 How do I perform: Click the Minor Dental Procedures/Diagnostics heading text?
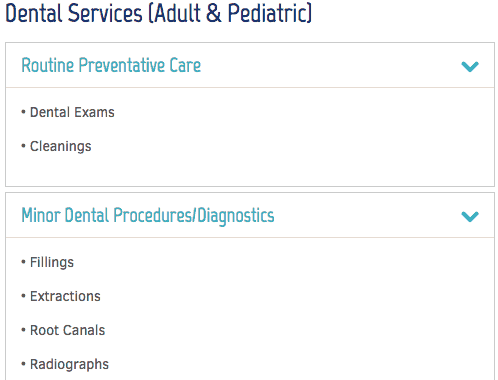[148, 215]
